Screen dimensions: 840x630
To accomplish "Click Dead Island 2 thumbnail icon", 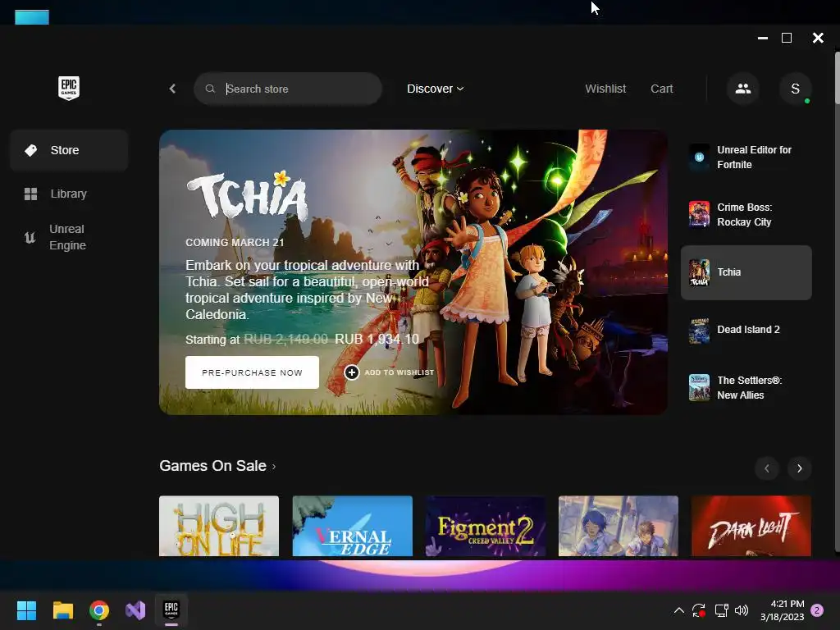I will point(699,330).
